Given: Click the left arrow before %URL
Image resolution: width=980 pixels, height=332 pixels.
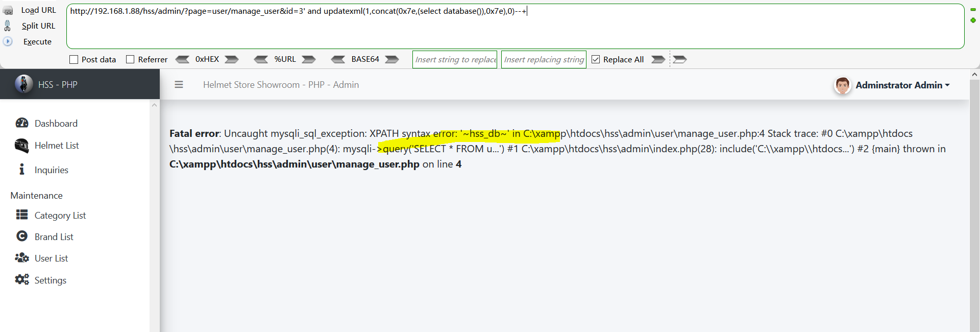Looking at the screenshot, I should (x=261, y=59).
